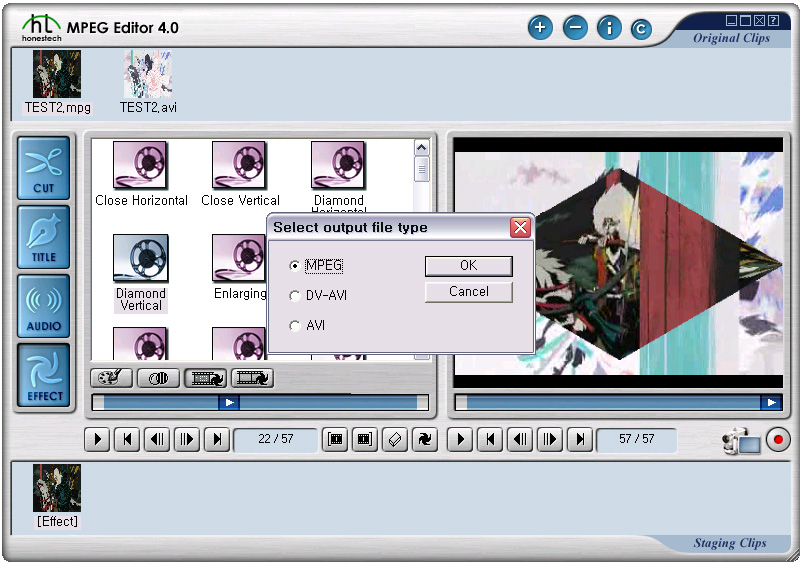Image resolution: width=802 pixels, height=565 pixels.
Task: Click the eraser clear button
Action: (x=395, y=439)
